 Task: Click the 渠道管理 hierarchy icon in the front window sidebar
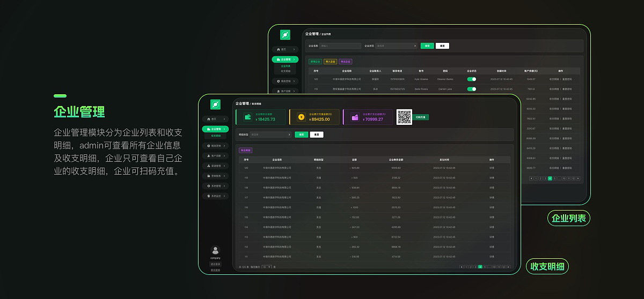[x=208, y=166]
